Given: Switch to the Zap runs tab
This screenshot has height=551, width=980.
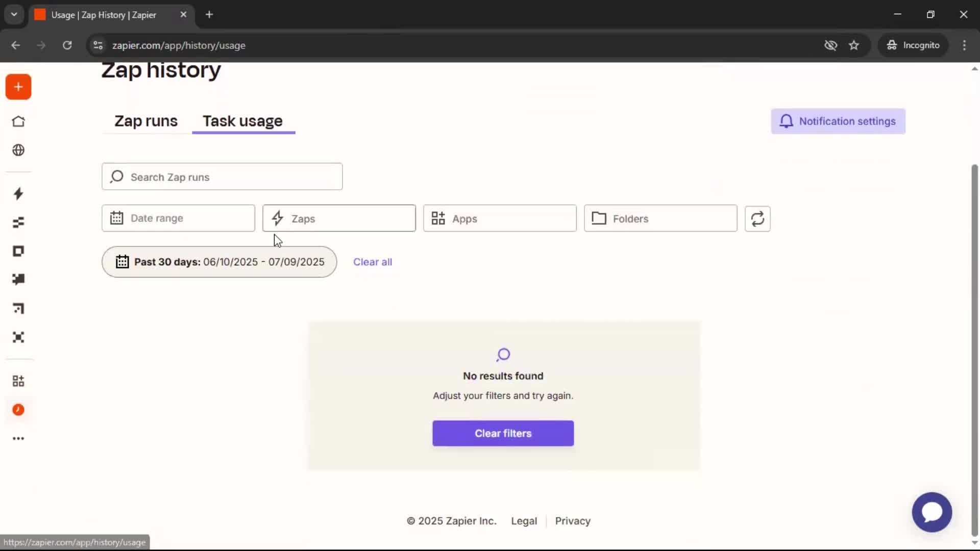Looking at the screenshot, I should click(x=146, y=121).
